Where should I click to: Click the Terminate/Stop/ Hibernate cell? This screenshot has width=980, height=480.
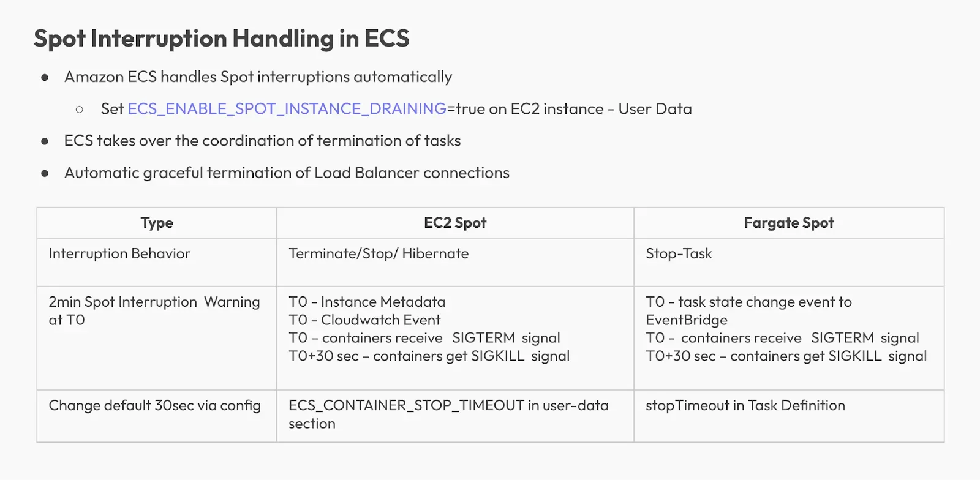point(379,253)
